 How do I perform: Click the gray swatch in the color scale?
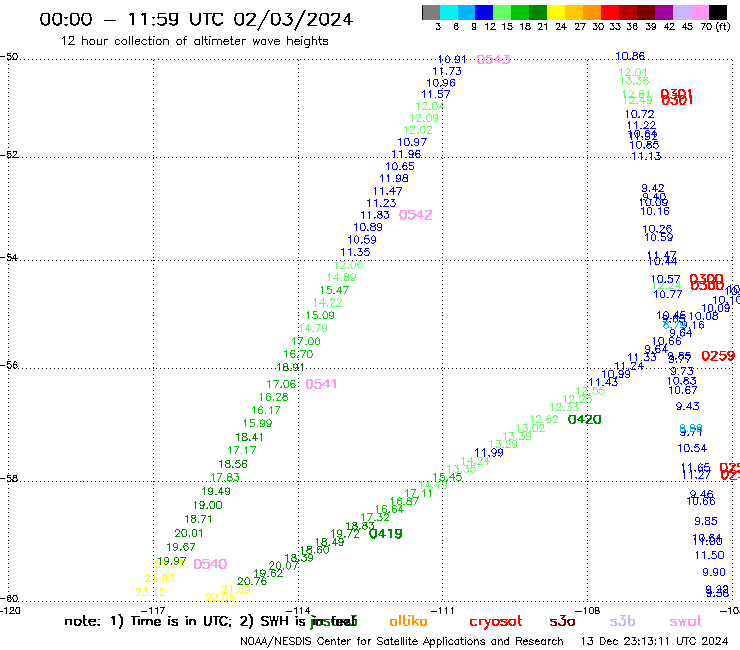[x=431, y=12]
